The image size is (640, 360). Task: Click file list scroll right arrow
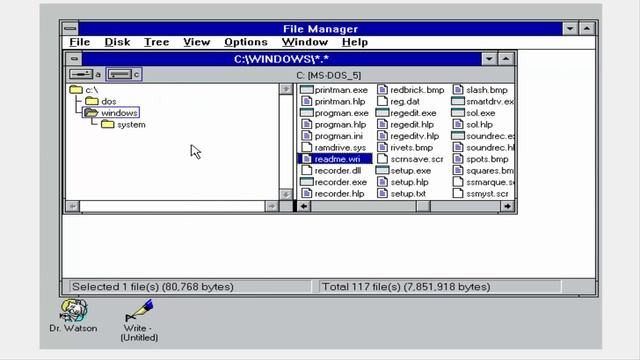tap(507, 207)
